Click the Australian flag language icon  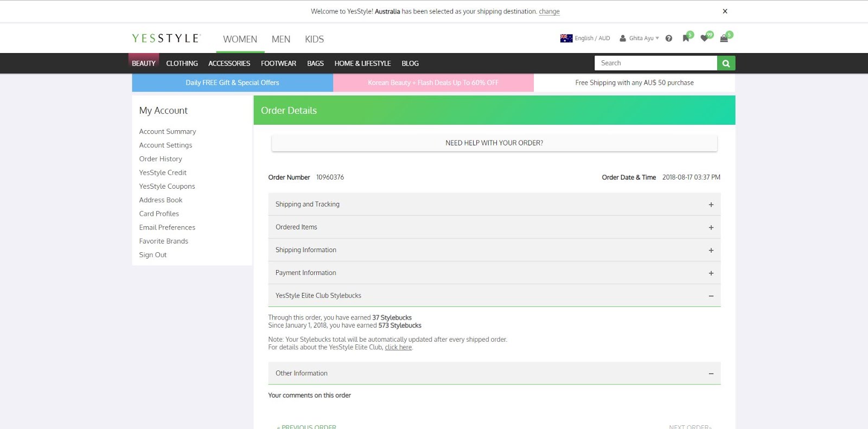566,39
